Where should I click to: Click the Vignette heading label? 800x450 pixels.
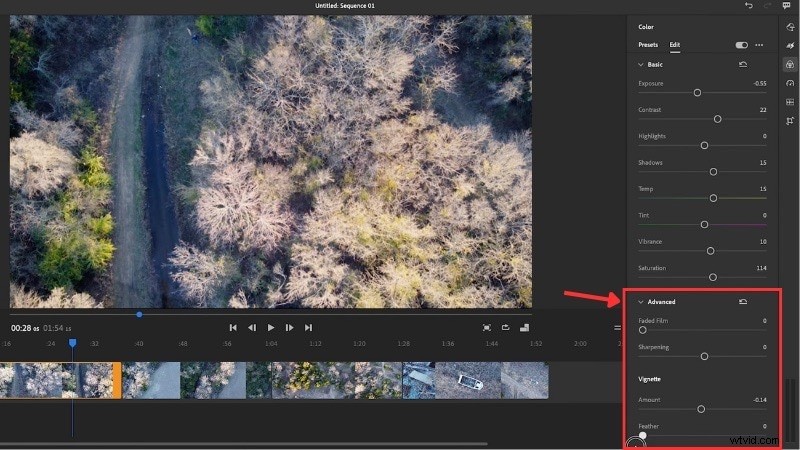[649, 379]
